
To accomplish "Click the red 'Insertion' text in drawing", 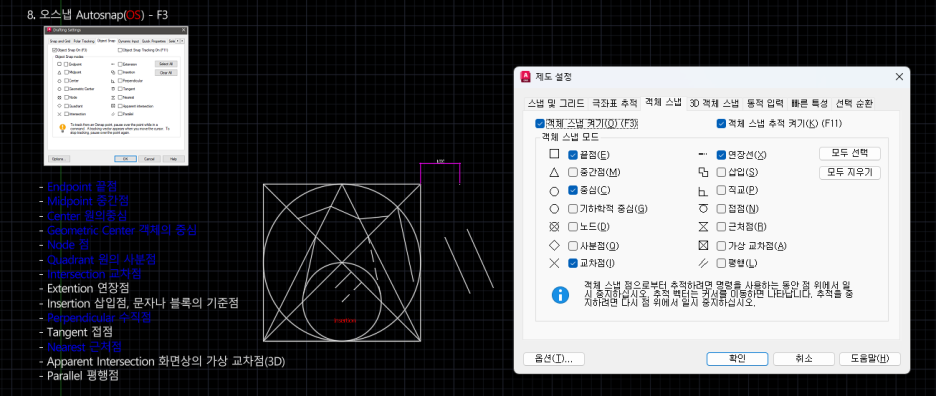I will click(345, 321).
